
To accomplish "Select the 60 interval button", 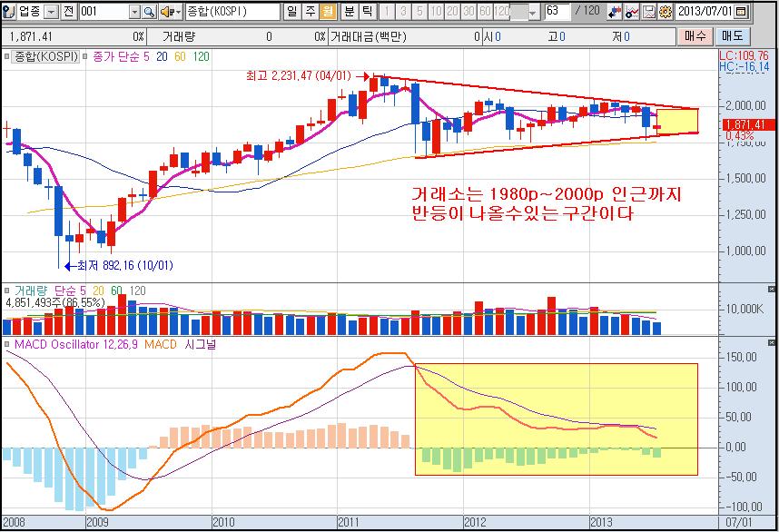I will click(x=486, y=12).
